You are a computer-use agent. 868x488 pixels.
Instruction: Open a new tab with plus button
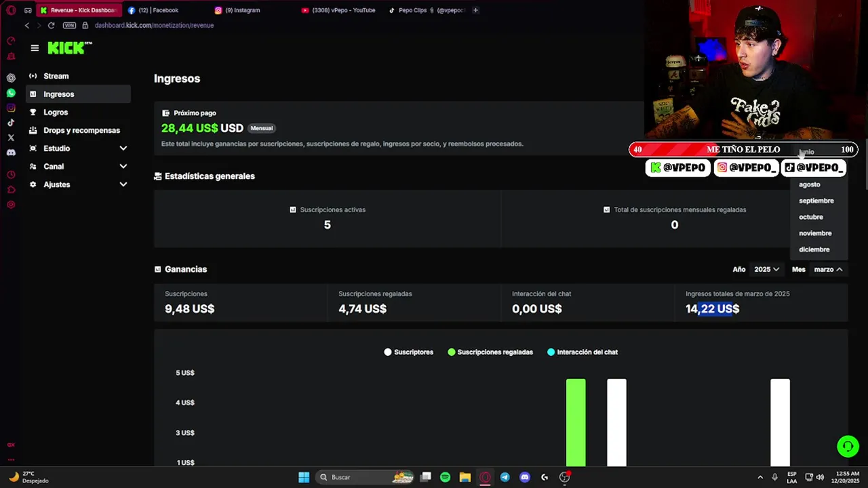click(x=475, y=10)
